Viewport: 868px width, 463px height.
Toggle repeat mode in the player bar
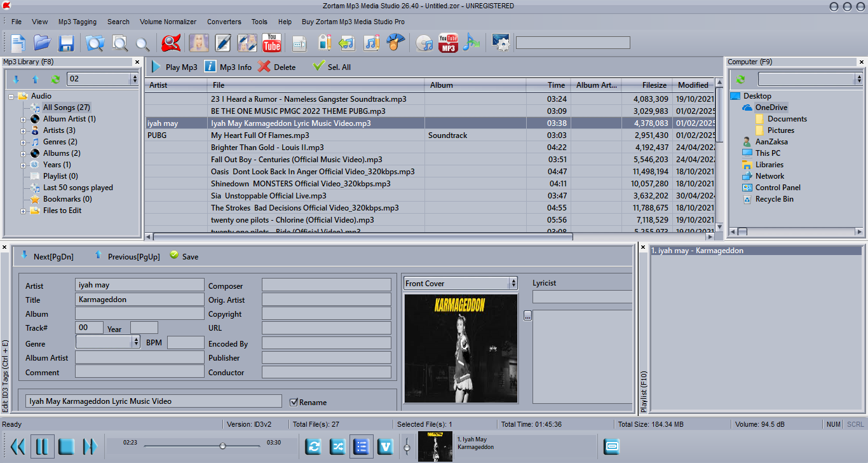(313, 446)
